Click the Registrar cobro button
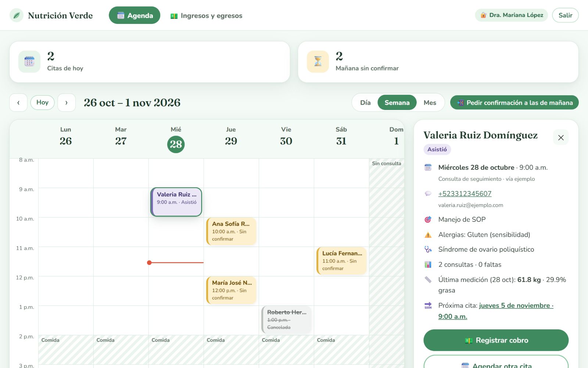The height and width of the screenshot is (368, 588). pos(496,340)
